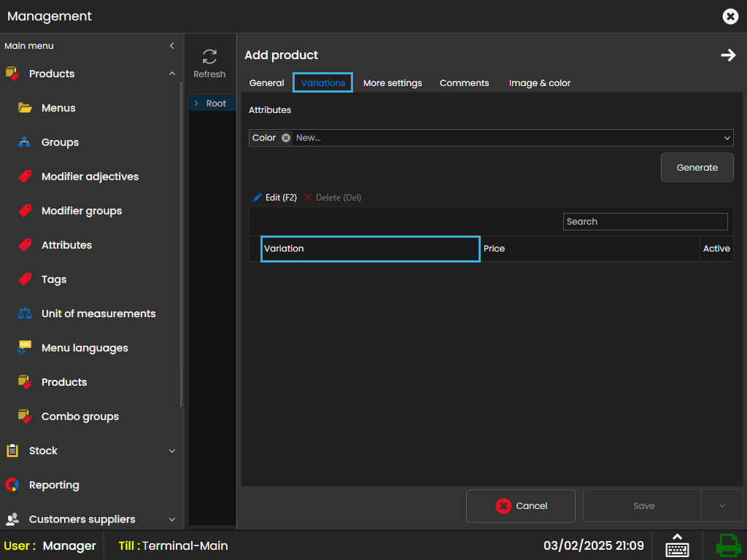Switch to the General tab
Screen dimensions: 747x560
266,83
